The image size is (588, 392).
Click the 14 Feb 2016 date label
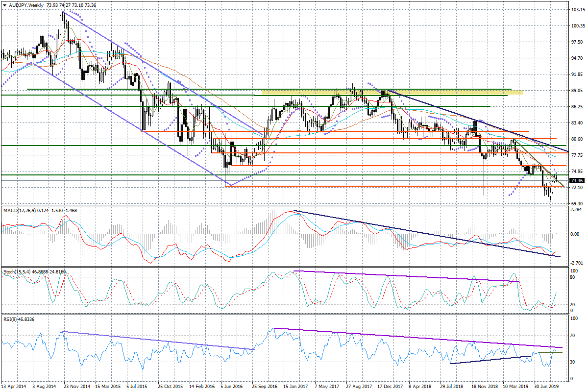tap(202, 386)
